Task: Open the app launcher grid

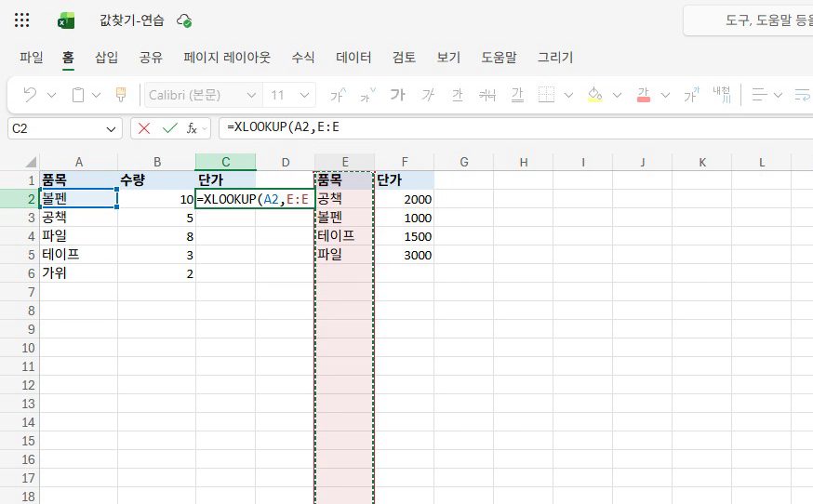Action: 21,20
